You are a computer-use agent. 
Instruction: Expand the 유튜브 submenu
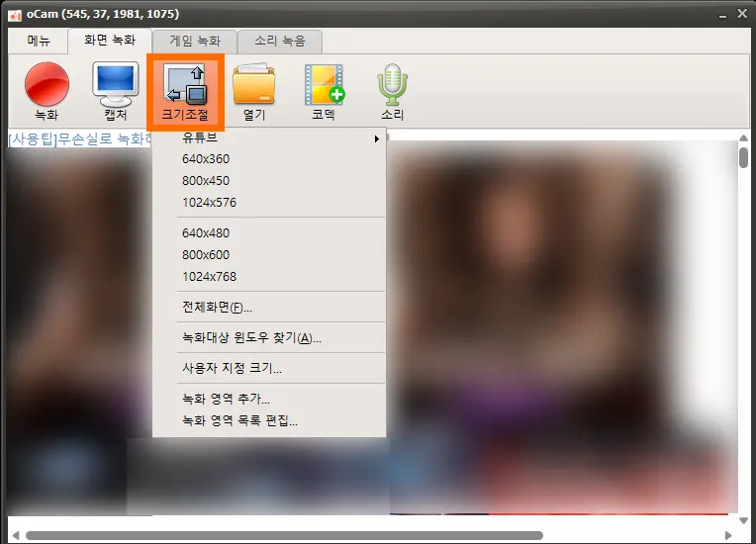[269, 137]
